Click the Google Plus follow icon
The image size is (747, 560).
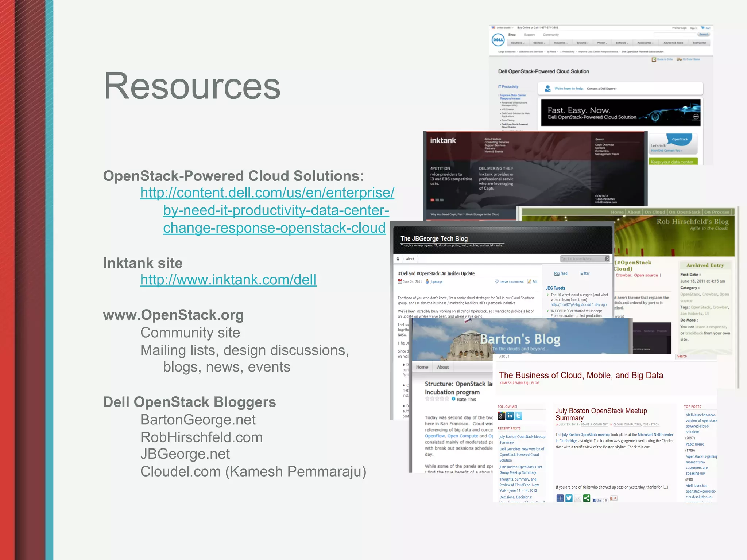click(502, 416)
